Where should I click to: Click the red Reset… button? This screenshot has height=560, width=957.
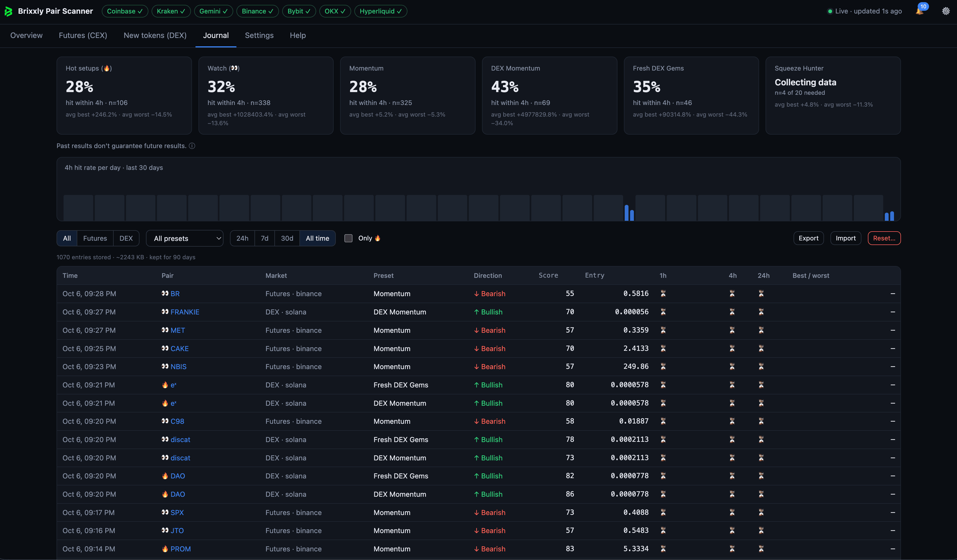884,238
